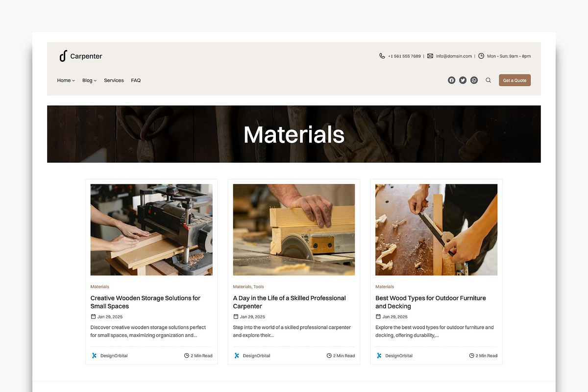Click excerpt starting Step into the world
Image resolution: width=588 pixels, height=392 pixels.
pos(292,331)
